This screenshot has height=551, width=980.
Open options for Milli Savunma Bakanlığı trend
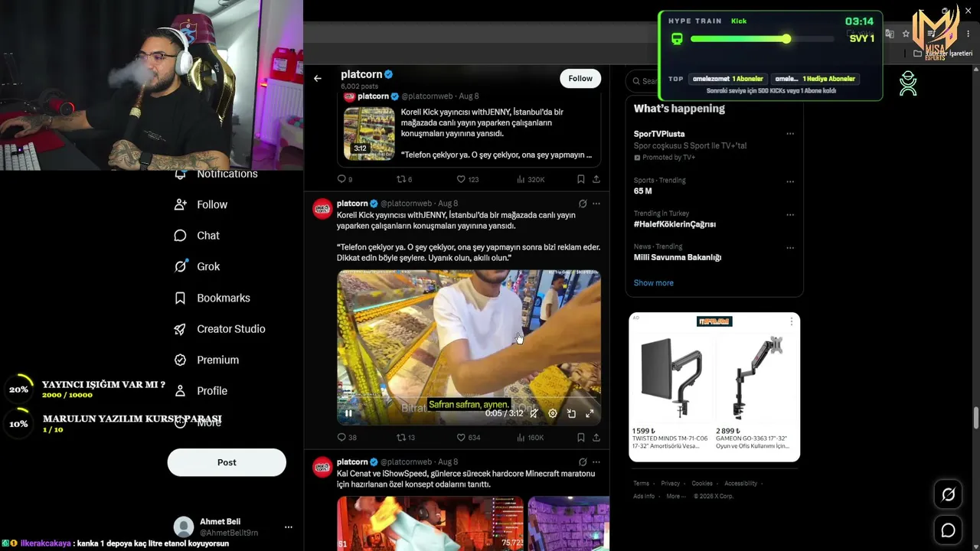pos(790,248)
